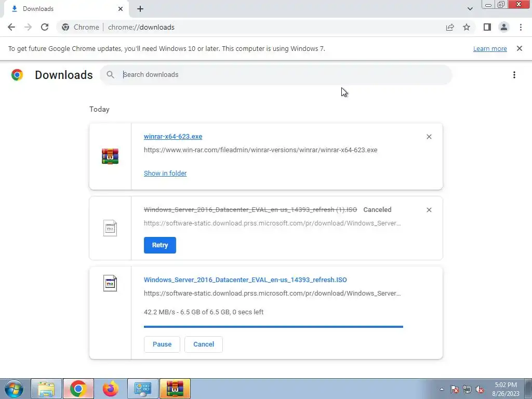This screenshot has width=532, height=399.
Task: Share this page via the share icon
Action: tap(450, 27)
